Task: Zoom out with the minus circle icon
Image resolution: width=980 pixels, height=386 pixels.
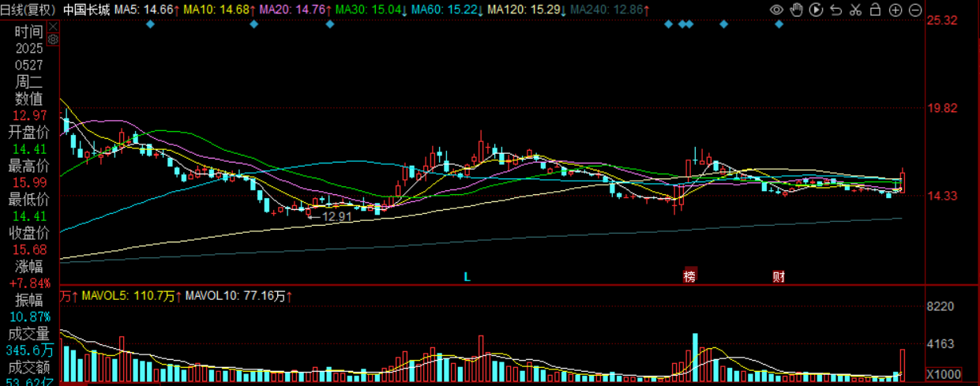Action: tap(915, 10)
